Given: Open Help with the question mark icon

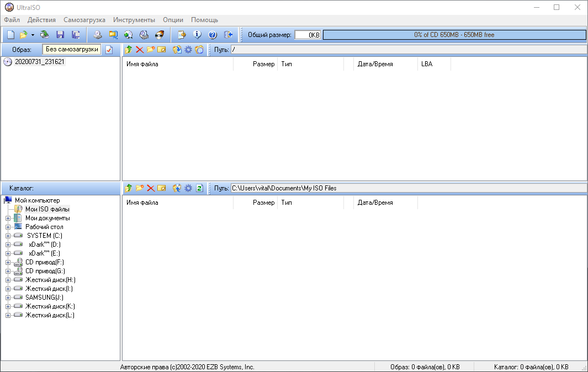Looking at the screenshot, I should [x=213, y=35].
